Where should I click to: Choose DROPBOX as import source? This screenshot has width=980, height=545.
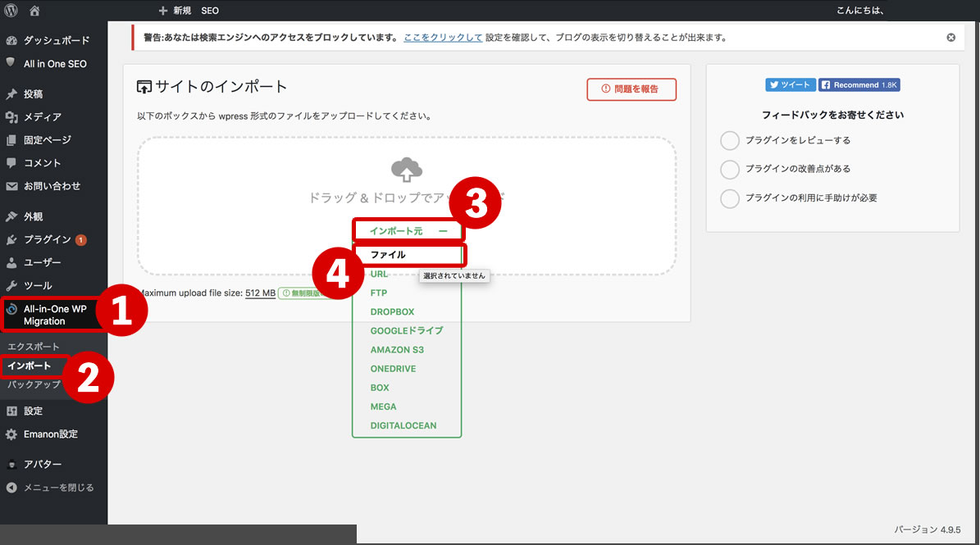tap(393, 311)
